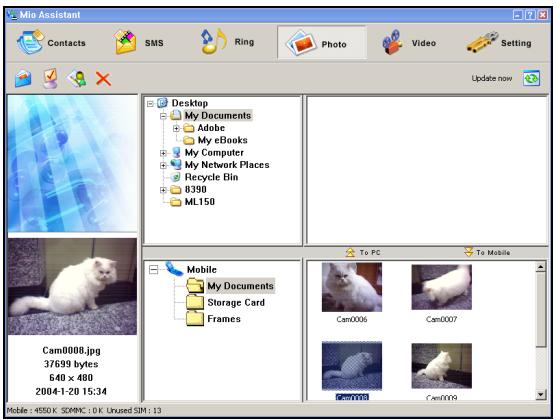
Task: Click the 2004-1-20 15:34 date text
Action: pyautogui.click(x=71, y=392)
